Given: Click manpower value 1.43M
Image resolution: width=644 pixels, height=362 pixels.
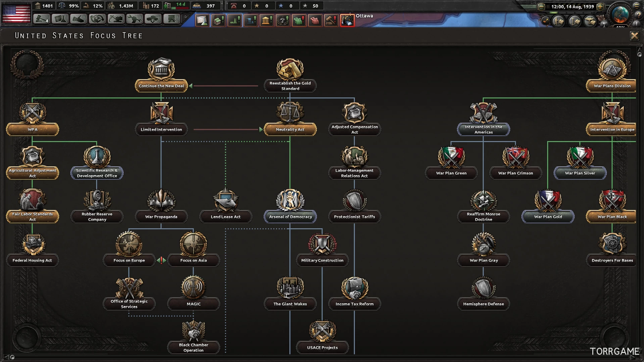Looking at the screenshot, I should pos(121,6).
